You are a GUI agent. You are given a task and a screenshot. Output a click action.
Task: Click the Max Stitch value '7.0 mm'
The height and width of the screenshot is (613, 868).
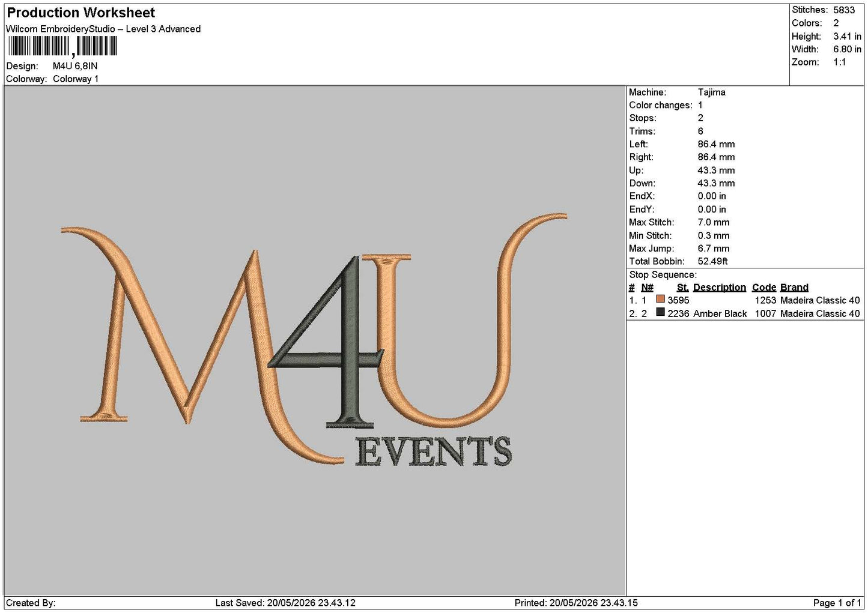[x=714, y=223]
